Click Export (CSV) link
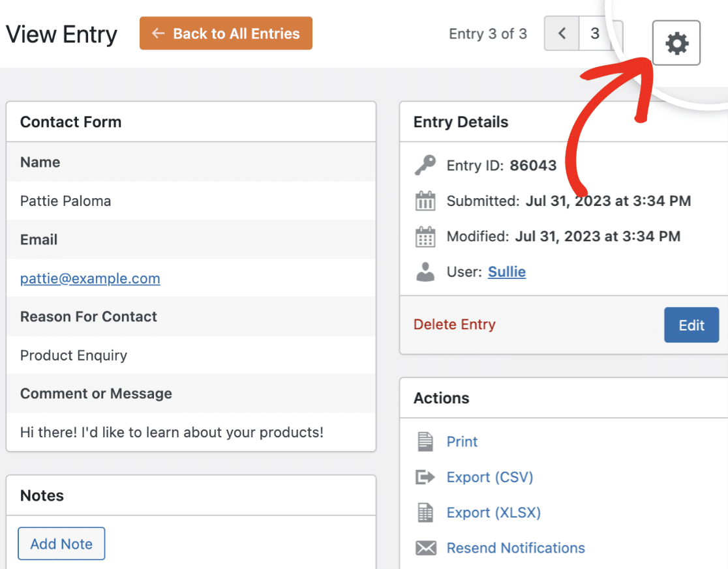728x569 pixels. click(x=490, y=477)
